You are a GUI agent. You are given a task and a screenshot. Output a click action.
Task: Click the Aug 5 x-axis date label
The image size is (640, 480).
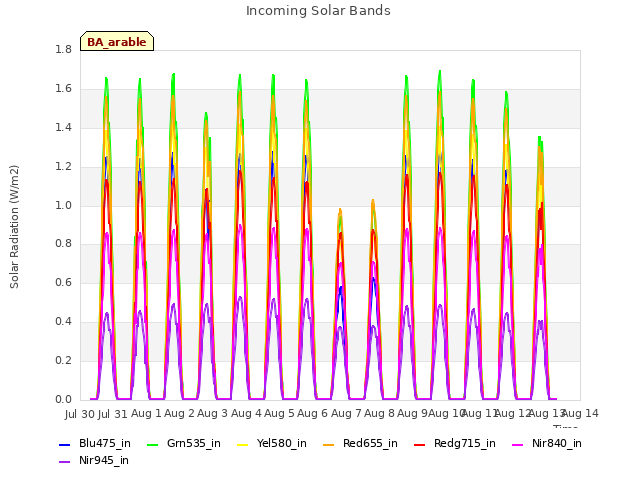point(279,413)
